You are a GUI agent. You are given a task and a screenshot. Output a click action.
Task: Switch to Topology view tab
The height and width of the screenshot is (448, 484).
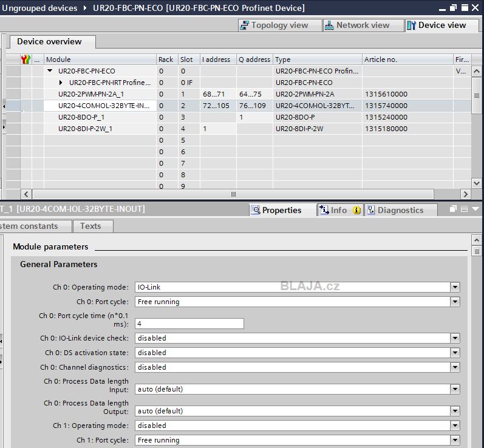click(x=280, y=25)
